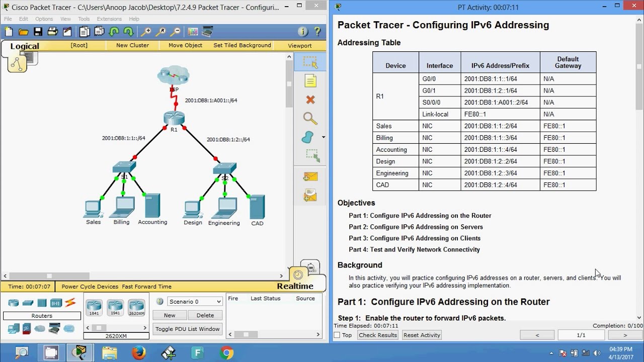The image size is (644, 362).
Task: Pick the 1841 router model
Action: [x=94, y=307]
